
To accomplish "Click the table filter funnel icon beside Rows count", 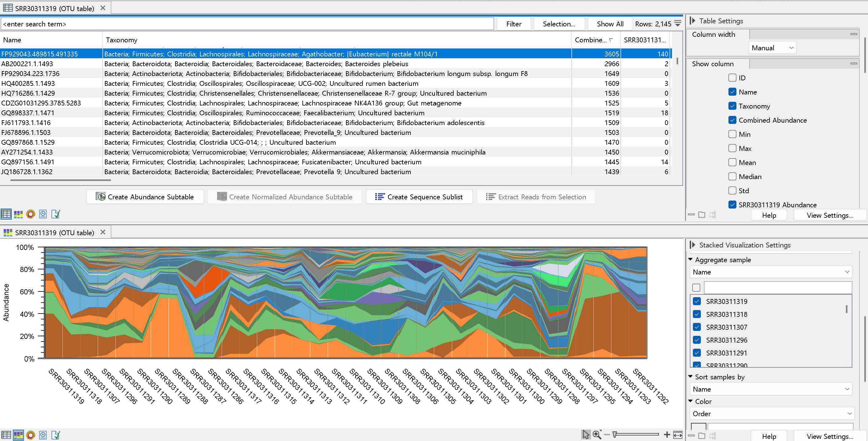I will pos(678,24).
